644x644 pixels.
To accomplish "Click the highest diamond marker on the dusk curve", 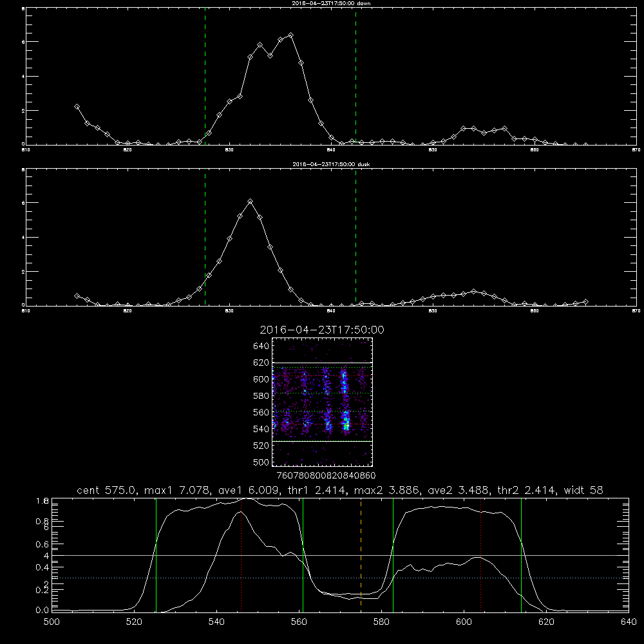I will 250,201.
